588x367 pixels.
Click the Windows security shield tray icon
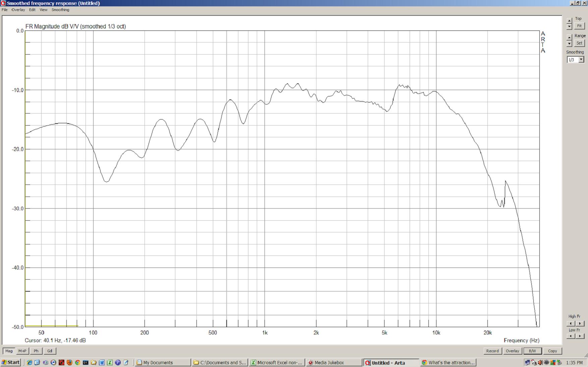pyautogui.click(x=553, y=362)
